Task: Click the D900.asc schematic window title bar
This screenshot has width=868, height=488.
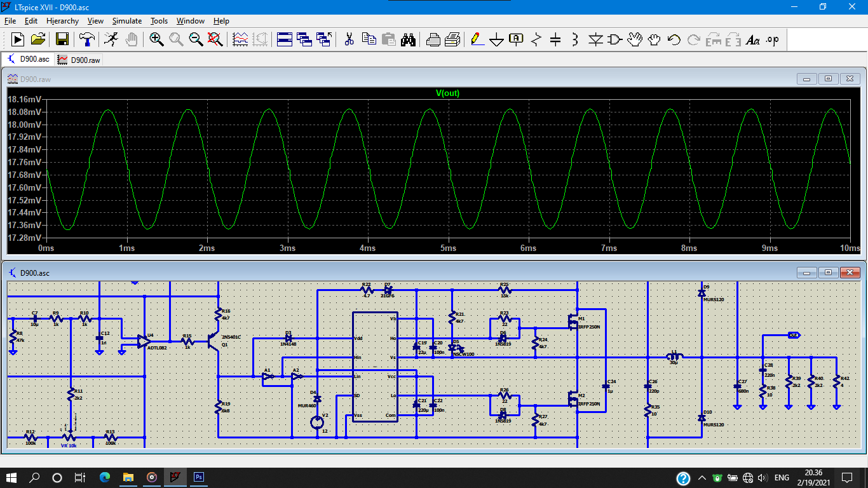Action: coord(434,273)
